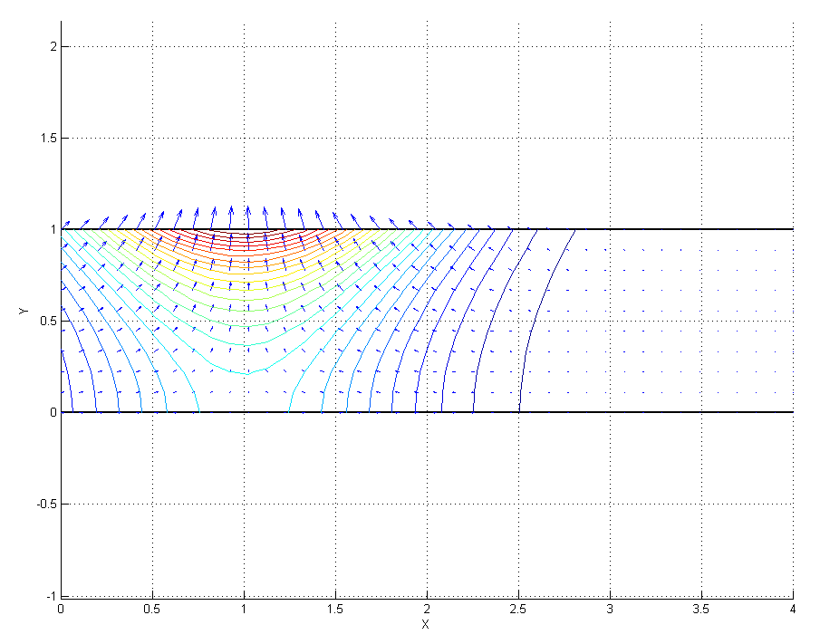Click the lowest cyan contour's bottom at X=1
Image resolution: width=820 pixels, height=644 pixels.
coord(245,372)
